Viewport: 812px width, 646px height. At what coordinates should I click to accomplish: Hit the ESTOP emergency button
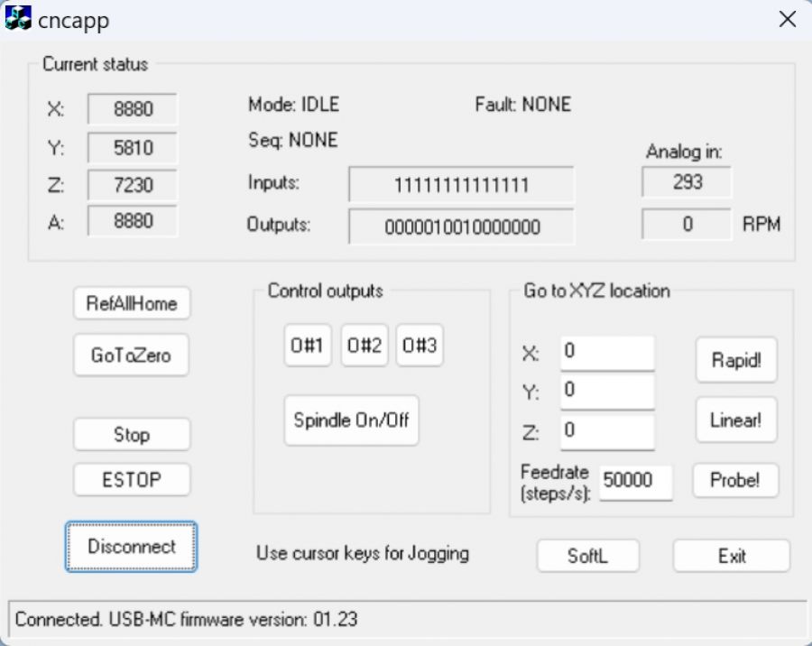131,480
